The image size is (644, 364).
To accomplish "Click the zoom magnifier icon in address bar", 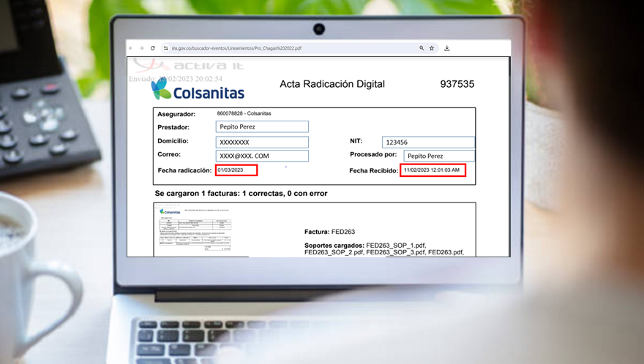I will point(422,48).
